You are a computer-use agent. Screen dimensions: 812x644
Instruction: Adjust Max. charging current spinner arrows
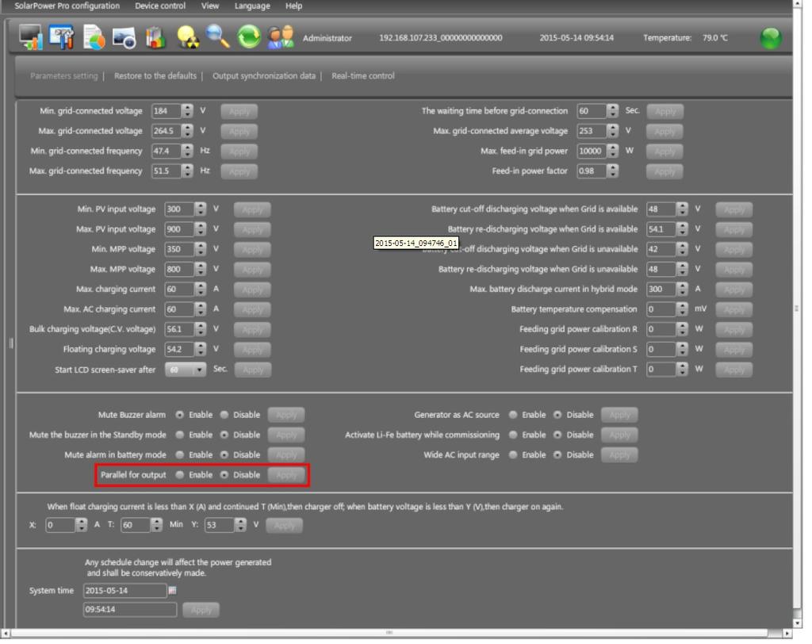[200, 289]
